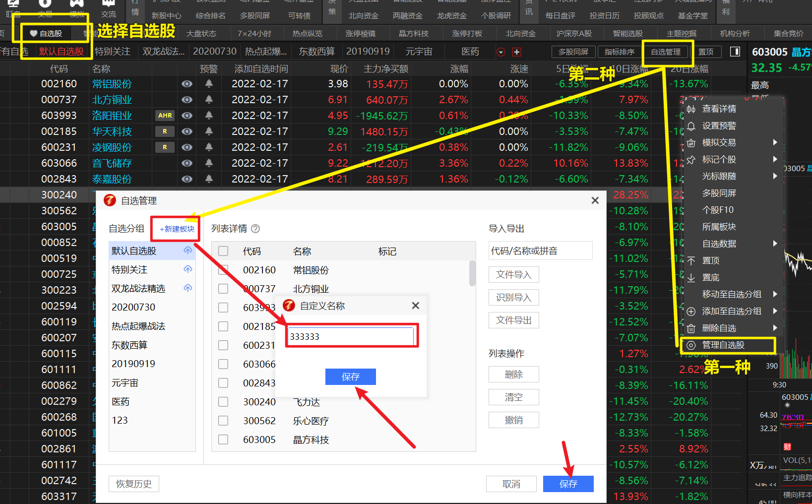Viewport: 812px width, 504px height.
Task: Click the 识别导入 button
Action: tap(513, 298)
